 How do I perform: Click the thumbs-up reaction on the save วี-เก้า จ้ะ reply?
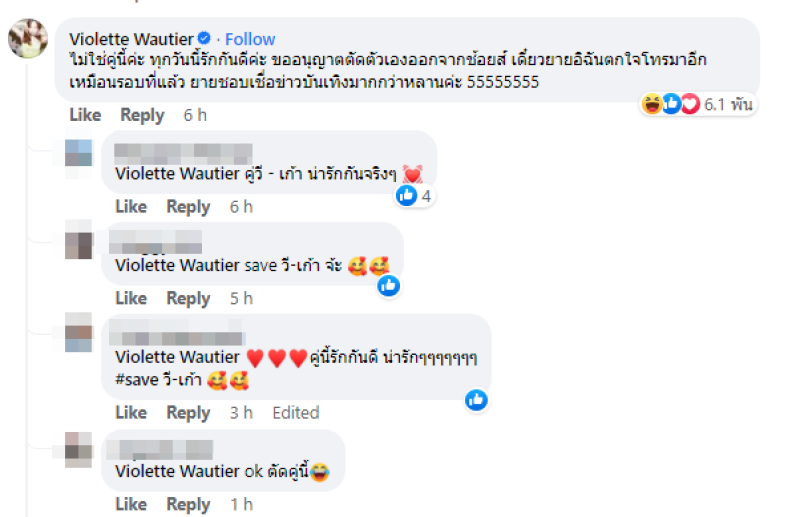coord(389,286)
